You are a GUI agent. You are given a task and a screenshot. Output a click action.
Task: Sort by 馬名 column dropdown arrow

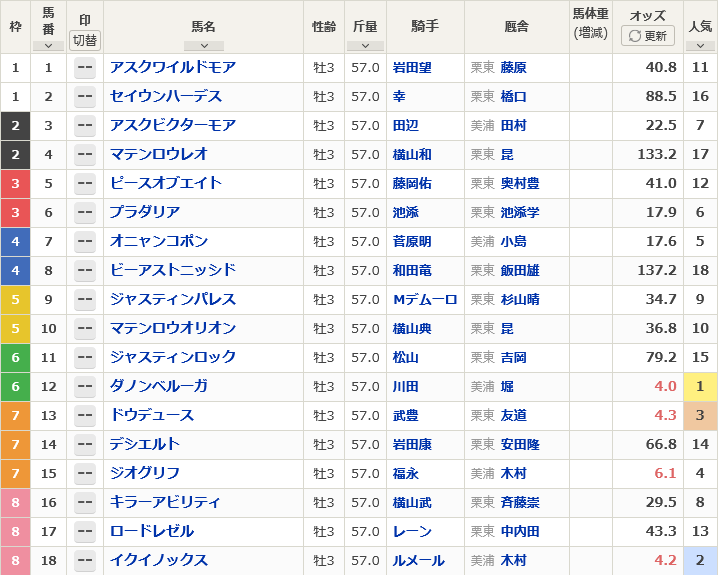[x=204, y=46]
